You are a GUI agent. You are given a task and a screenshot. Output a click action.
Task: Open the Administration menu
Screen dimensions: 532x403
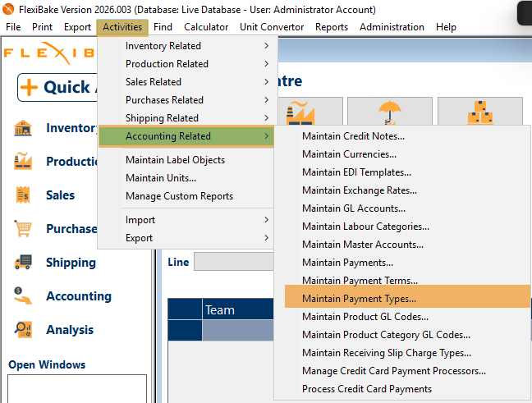(392, 27)
